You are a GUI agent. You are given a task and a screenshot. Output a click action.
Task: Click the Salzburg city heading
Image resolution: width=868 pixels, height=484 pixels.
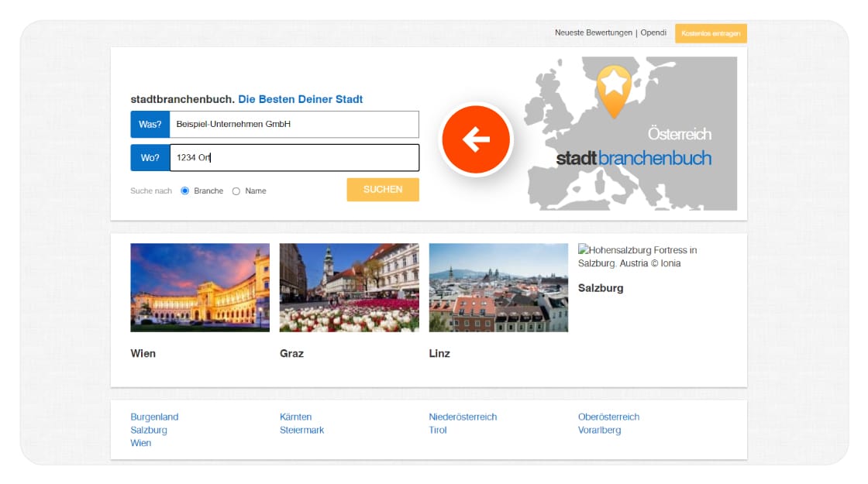[601, 288]
